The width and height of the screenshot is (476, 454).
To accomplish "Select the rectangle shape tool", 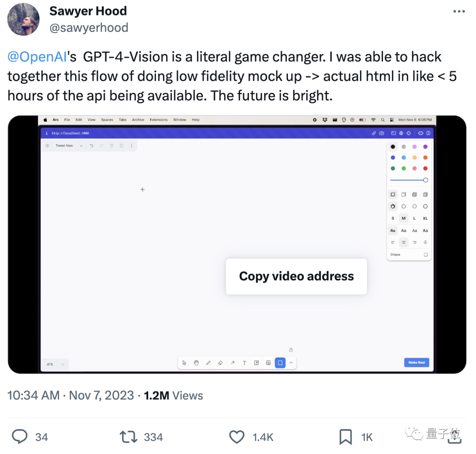I will (x=280, y=363).
